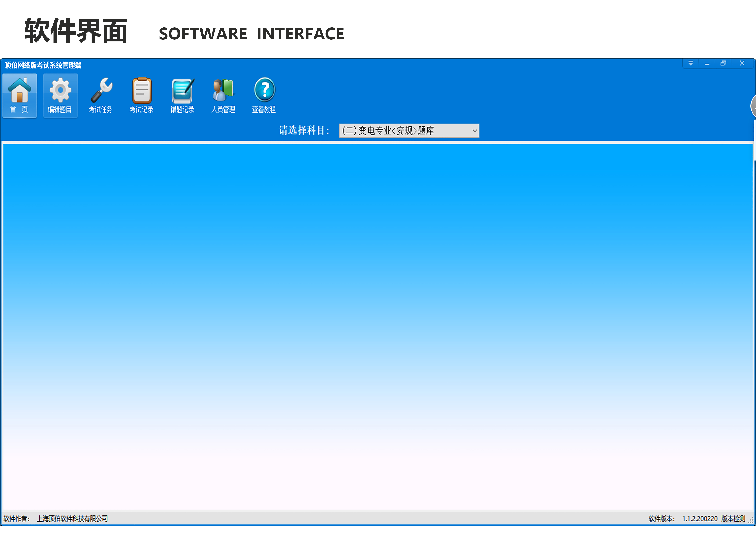Image resolution: width=756 pixels, height=553 pixels.
Task: Click the resize grip at window corner
Action: [x=751, y=521]
